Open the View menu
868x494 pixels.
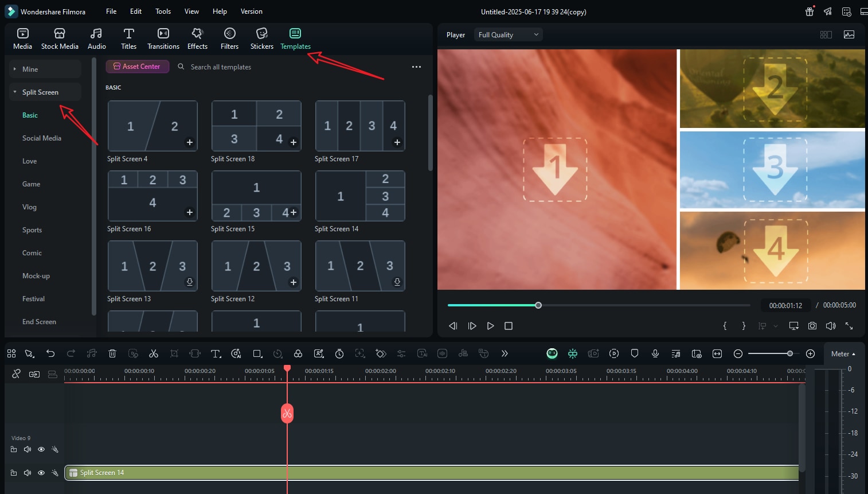pyautogui.click(x=191, y=11)
